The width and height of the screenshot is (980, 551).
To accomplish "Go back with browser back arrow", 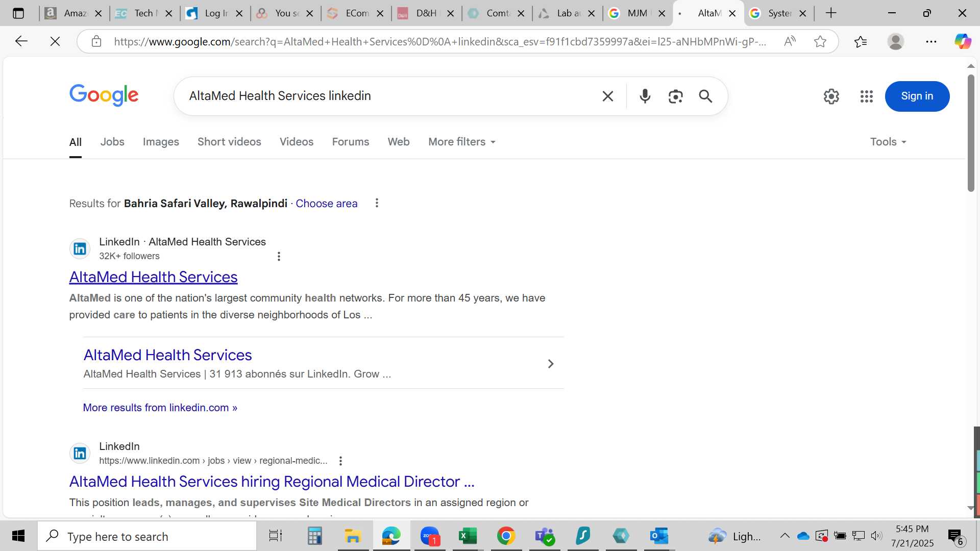I will tap(21, 41).
